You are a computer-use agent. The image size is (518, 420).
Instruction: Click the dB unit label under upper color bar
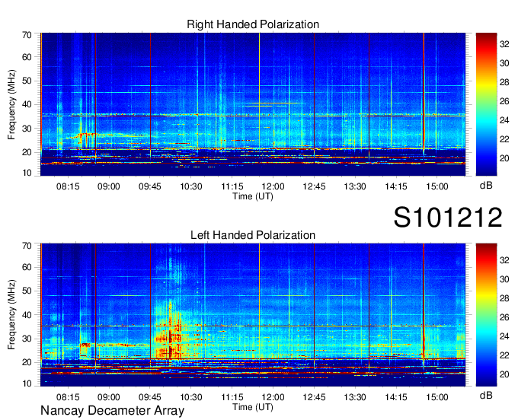486,186
